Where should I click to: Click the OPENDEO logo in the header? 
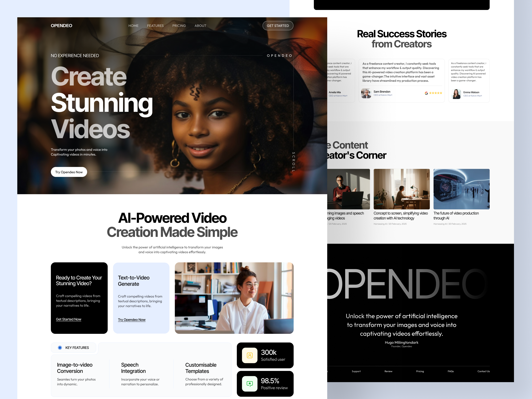click(61, 26)
